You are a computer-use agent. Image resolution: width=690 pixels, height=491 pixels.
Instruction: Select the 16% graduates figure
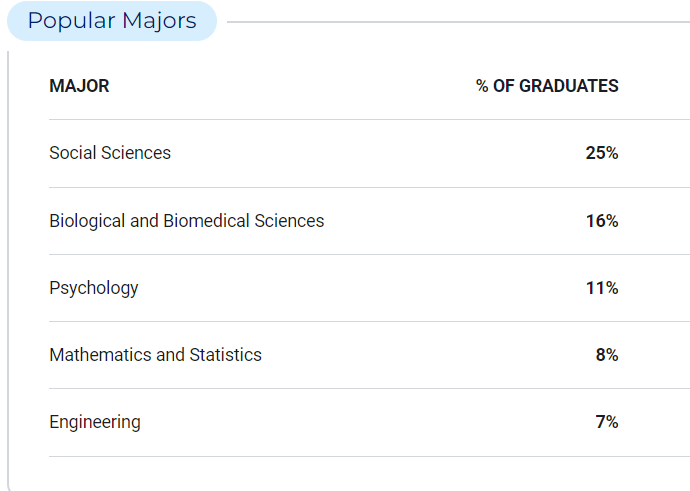[602, 221]
